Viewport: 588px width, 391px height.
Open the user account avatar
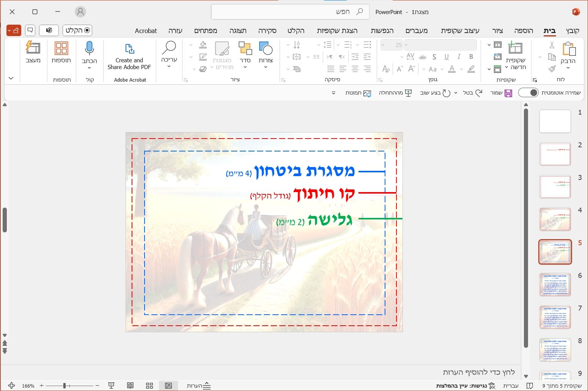(x=80, y=12)
